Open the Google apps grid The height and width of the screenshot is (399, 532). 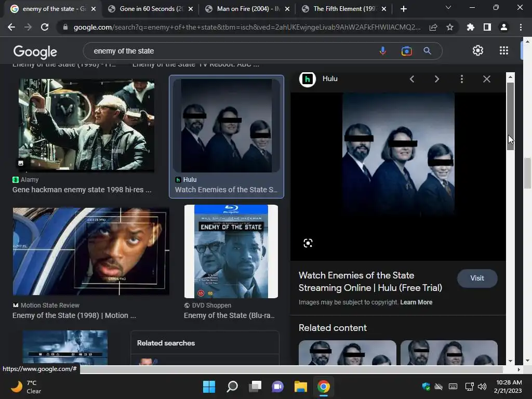[x=504, y=50]
